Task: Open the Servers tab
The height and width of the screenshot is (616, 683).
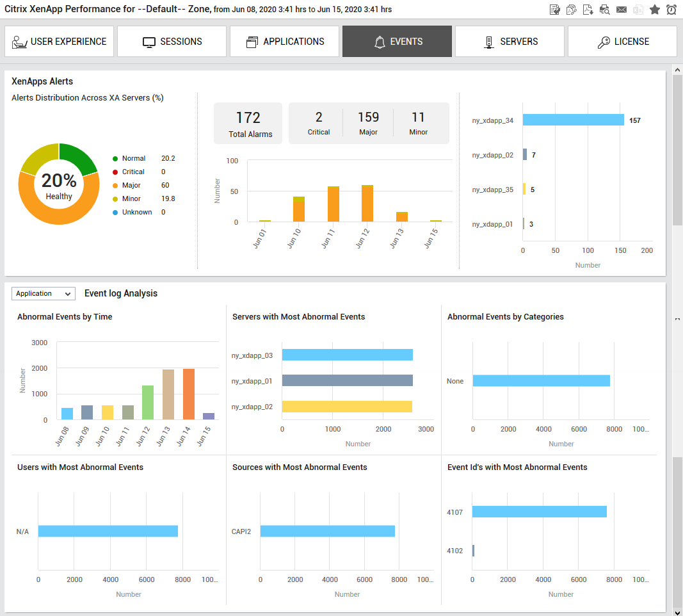Action: pyautogui.click(x=510, y=42)
